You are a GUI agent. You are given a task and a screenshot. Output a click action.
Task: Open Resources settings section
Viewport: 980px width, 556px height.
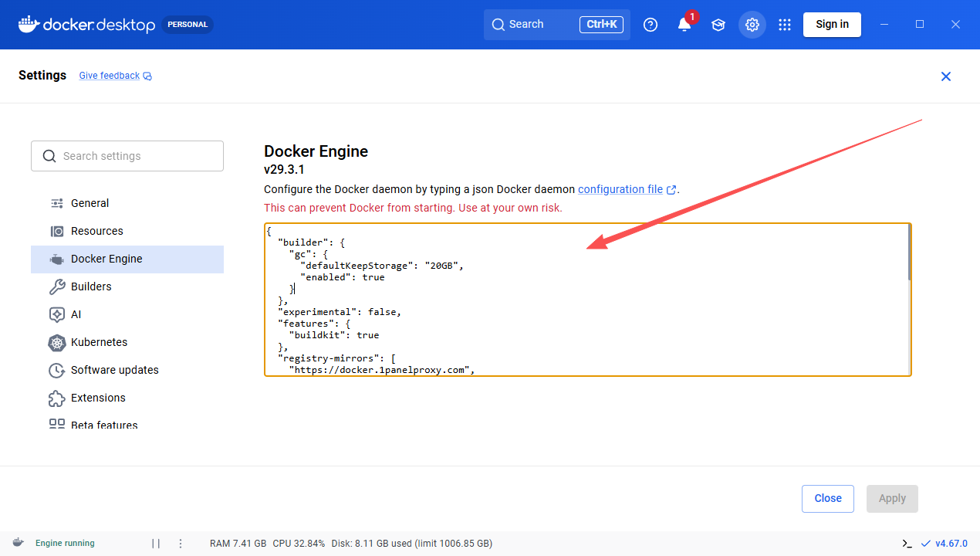[x=127, y=231]
